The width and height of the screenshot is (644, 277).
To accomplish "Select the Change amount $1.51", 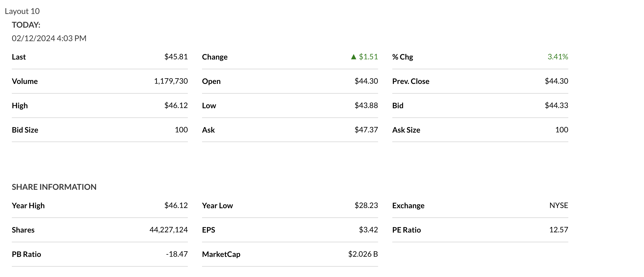I will pos(368,57).
